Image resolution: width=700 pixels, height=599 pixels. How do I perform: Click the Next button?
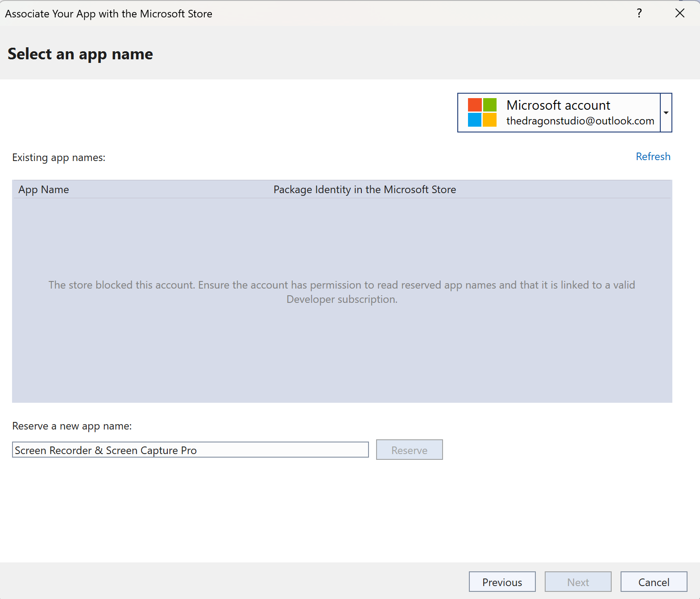(578, 582)
